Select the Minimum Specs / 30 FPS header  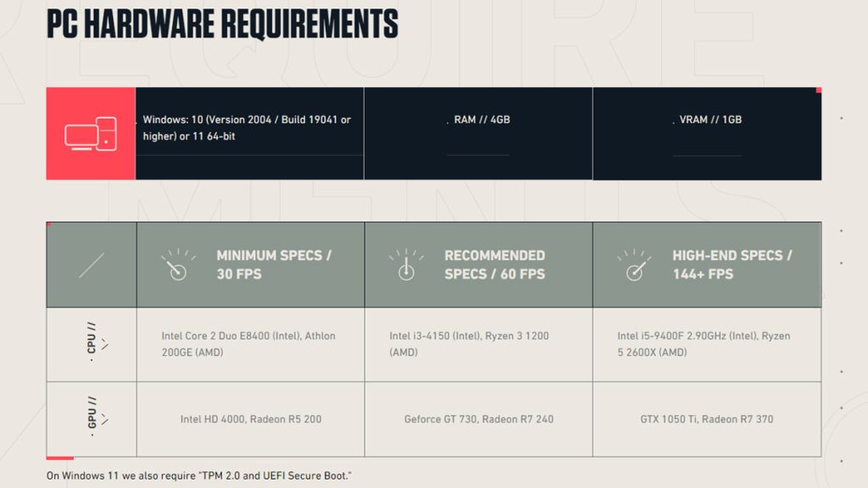tap(274, 264)
